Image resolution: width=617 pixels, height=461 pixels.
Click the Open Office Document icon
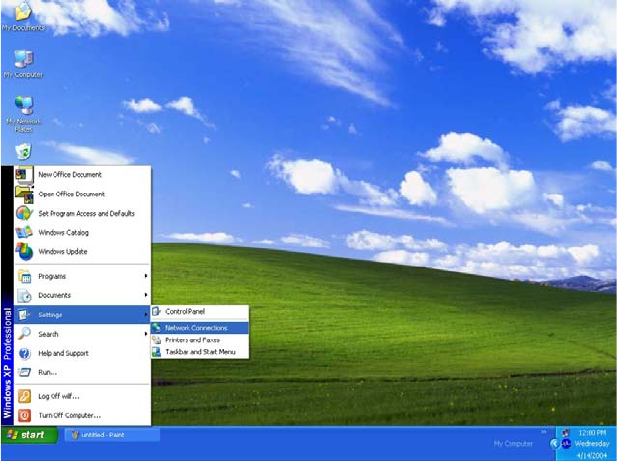(24, 194)
